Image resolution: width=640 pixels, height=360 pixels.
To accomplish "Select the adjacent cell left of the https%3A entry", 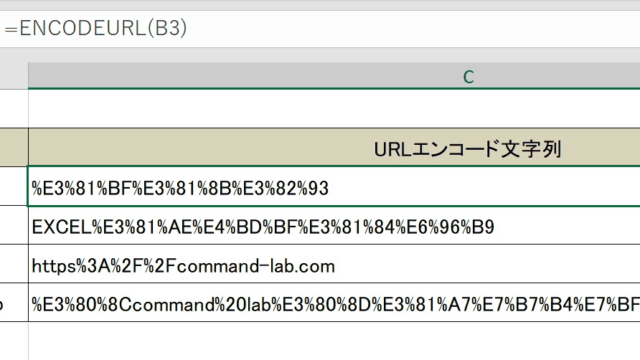I will [x=14, y=264].
